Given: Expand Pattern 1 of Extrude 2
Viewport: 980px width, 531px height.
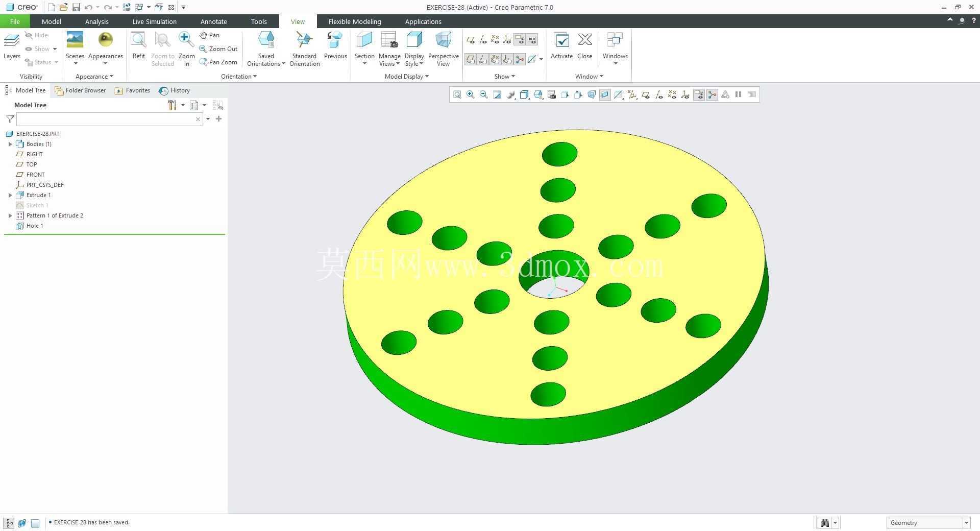Looking at the screenshot, I should (10, 215).
